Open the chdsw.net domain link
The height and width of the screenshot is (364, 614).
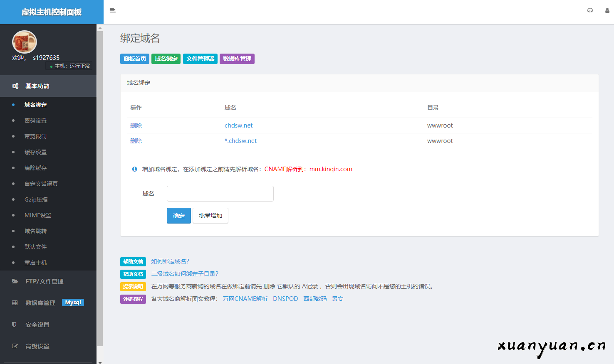click(239, 125)
